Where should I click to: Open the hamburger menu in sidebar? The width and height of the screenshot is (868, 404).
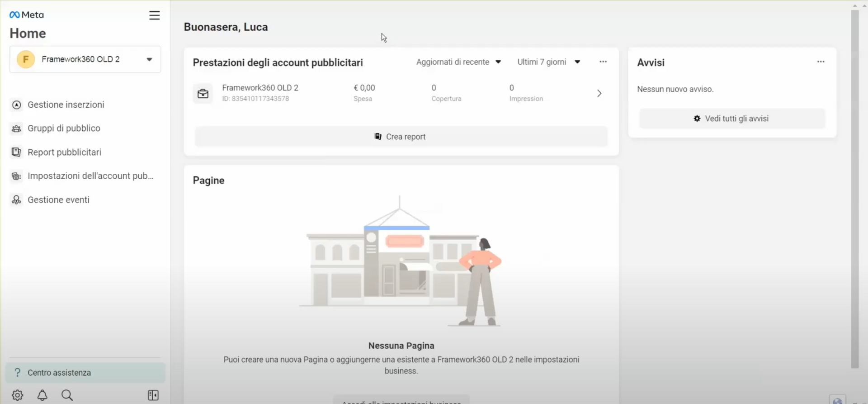pos(155,15)
